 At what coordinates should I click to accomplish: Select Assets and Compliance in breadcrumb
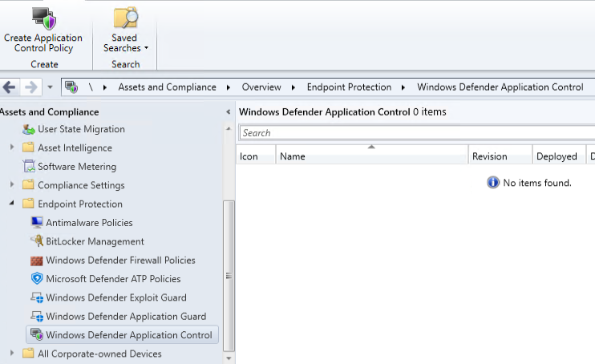pyautogui.click(x=167, y=87)
